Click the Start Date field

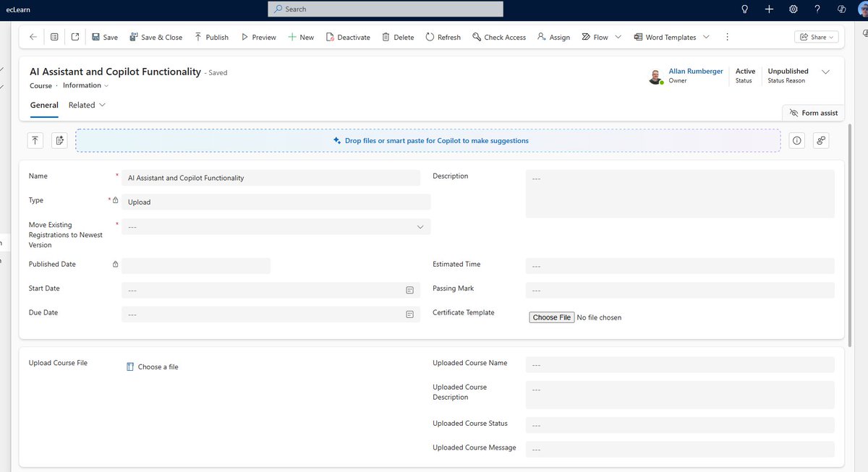pos(271,290)
